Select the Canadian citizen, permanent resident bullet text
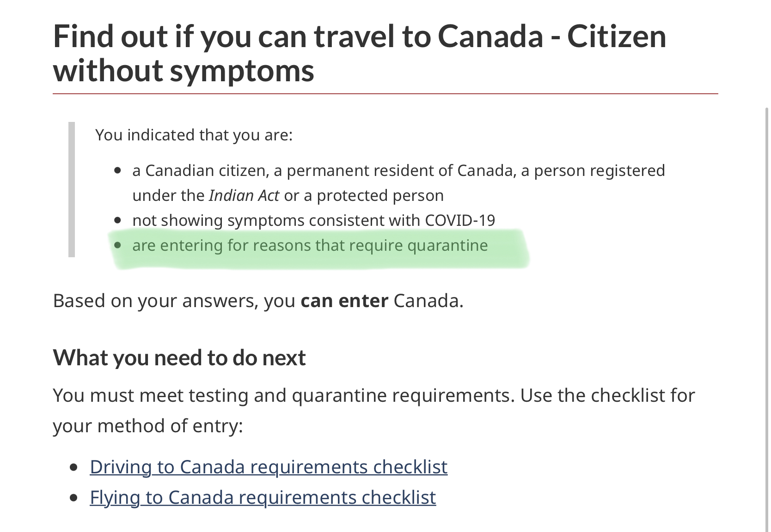This screenshot has height=532, width=771. (398, 183)
